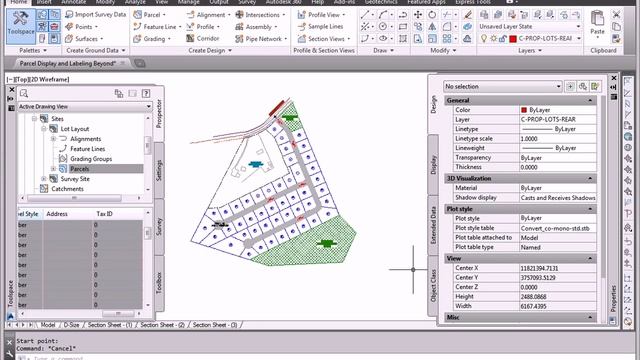Click the Linetype scale value field

pos(558,139)
